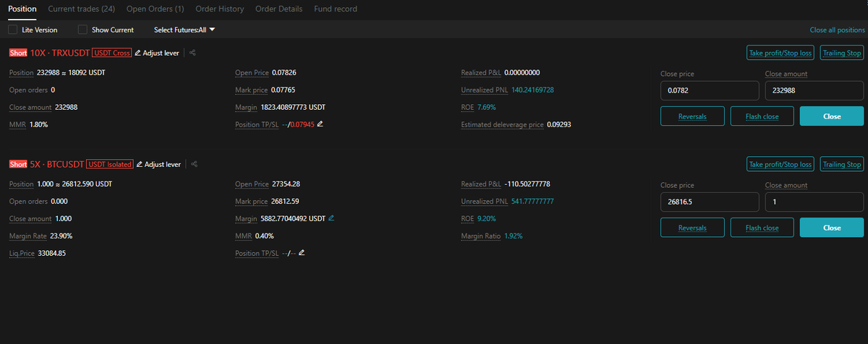Image resolution: width=868 pixels, height=344 pixels.
Task: Click the USDT Isolated margin mode badge
Action: tap(110, 164)
